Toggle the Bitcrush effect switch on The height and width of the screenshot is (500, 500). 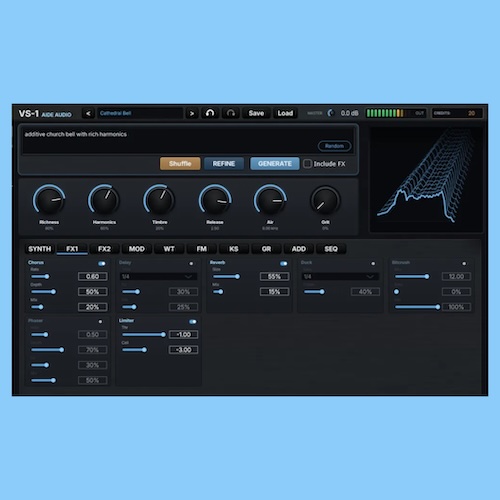click(464, 263)
